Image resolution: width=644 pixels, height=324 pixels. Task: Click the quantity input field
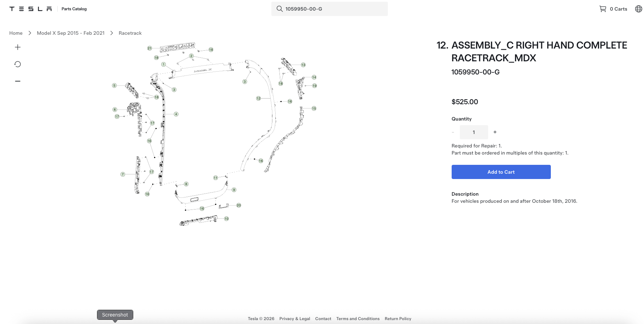coord(474,132)
